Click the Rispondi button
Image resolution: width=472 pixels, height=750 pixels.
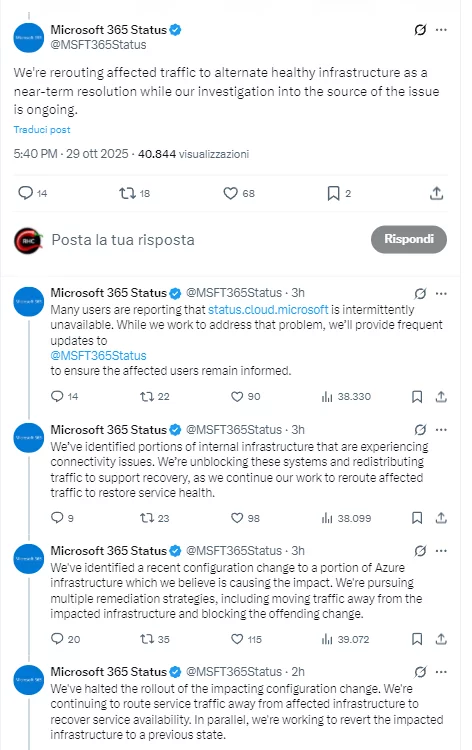(409, 239)
